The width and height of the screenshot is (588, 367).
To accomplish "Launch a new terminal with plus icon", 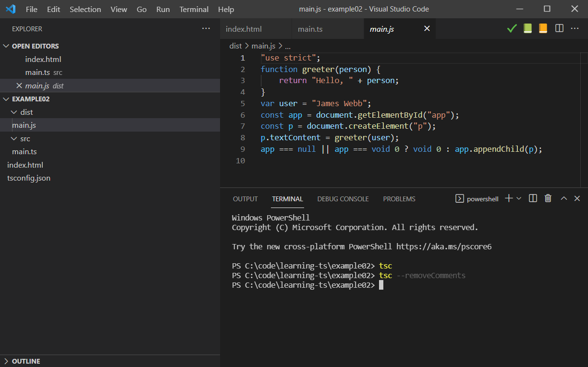I will coord(509,198).
